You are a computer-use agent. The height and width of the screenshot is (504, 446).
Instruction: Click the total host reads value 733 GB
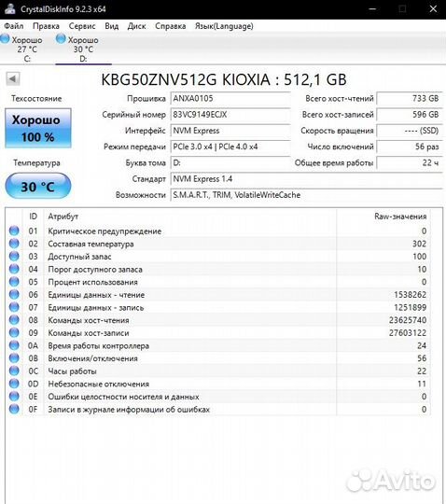coord(410,98)
